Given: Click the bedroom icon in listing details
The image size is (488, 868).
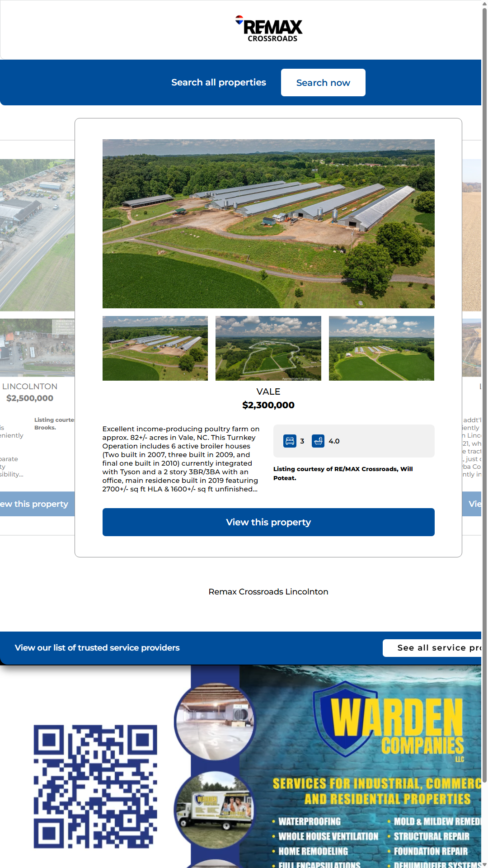Looking at the screenshot, I should 290,441.
